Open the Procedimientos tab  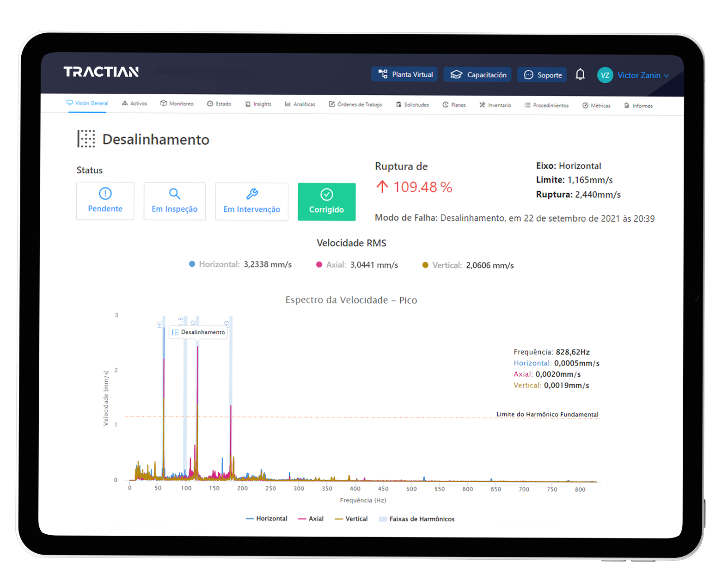pos(546,105)
